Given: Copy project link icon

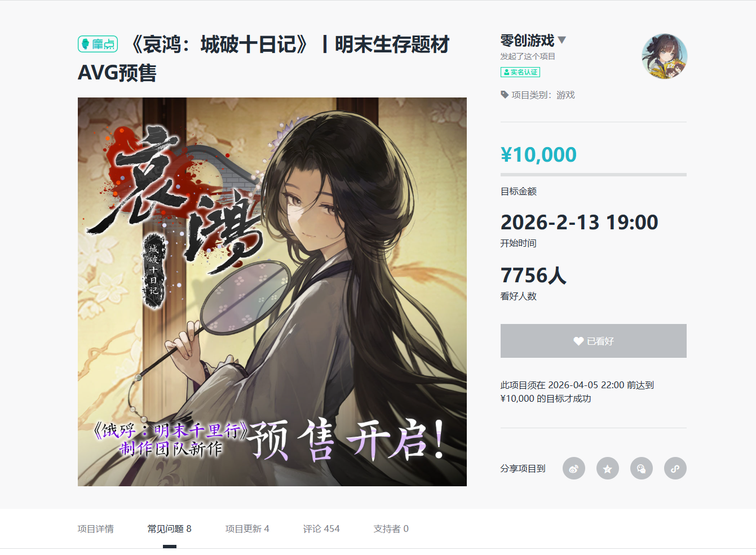Looking at the screenshot, I should click(x=675, y=468).
